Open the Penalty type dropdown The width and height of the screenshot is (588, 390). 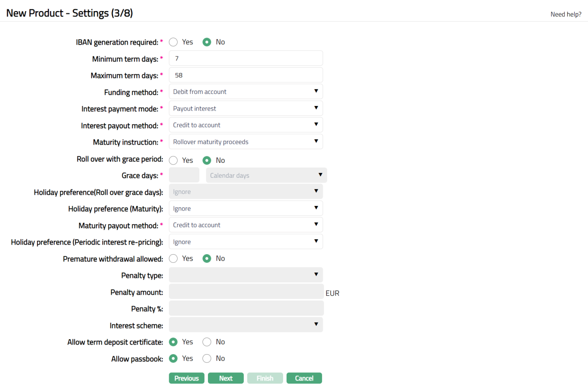click(x=246, y=275)
